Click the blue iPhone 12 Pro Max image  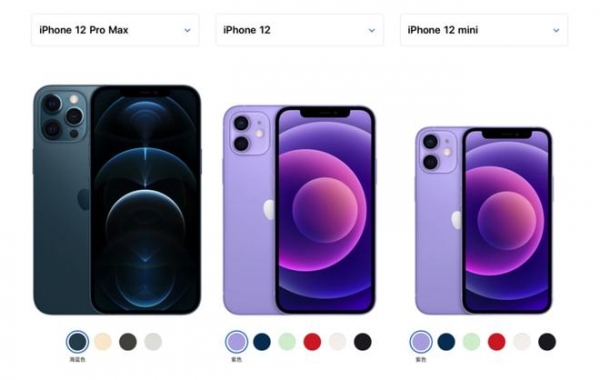(x=117, y=199)
